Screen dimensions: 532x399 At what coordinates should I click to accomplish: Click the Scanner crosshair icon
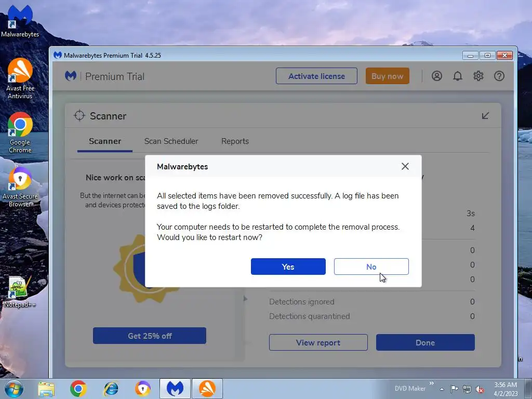tap(79, 115)
